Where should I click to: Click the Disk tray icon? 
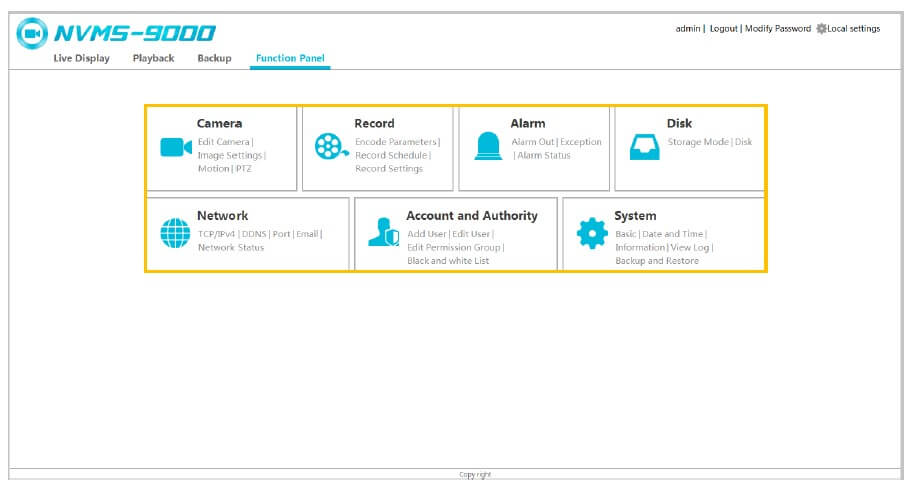pos(644,147)
